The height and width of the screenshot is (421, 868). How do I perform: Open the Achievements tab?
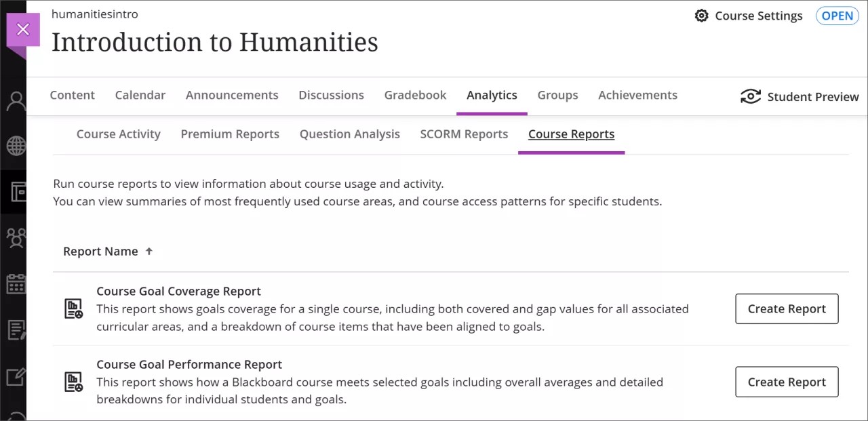(x=637, y=95)
